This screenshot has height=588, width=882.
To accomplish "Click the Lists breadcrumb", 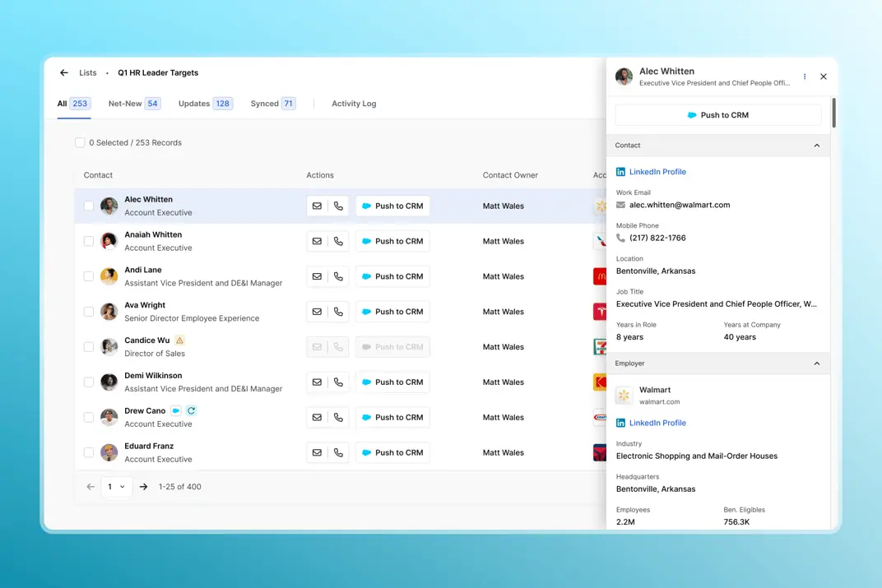I will (x=88, y=72).
